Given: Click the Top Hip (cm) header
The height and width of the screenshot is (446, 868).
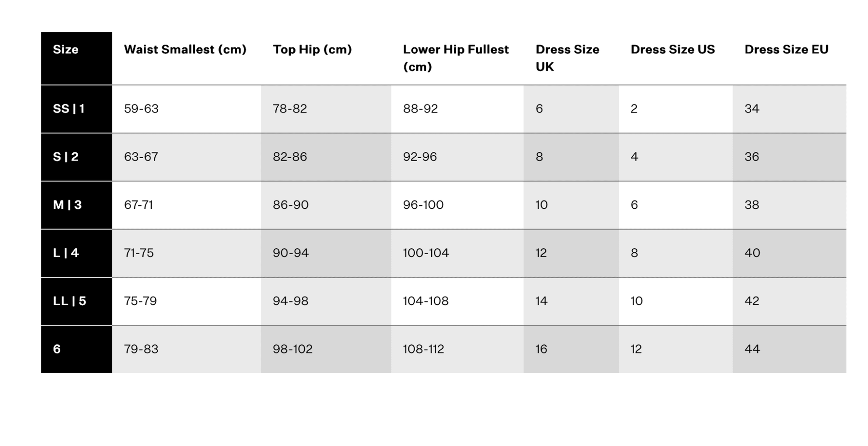Looking at the screenshot, I should pos(312,50).
